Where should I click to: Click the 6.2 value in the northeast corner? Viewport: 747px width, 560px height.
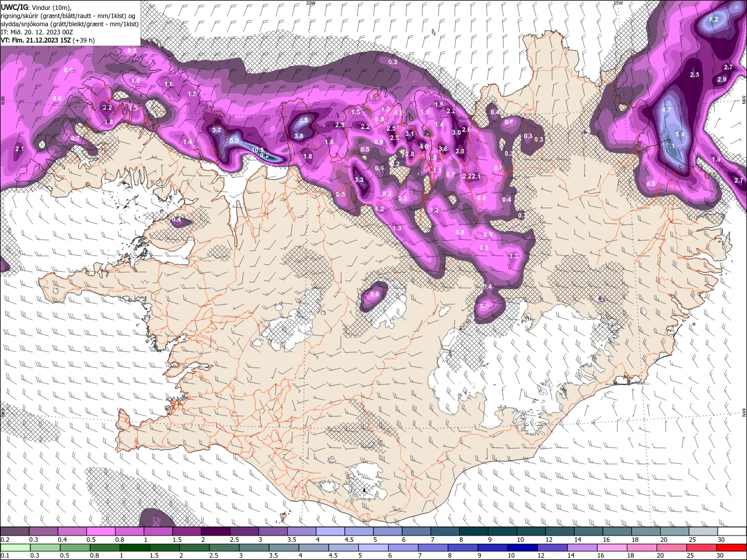pos(713,19)
